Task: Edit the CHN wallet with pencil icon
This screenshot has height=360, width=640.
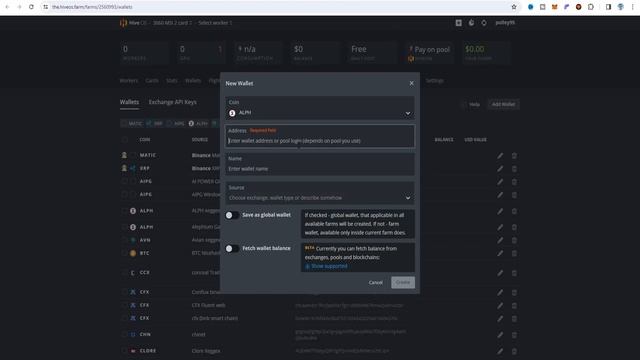Action: point(500,335)
